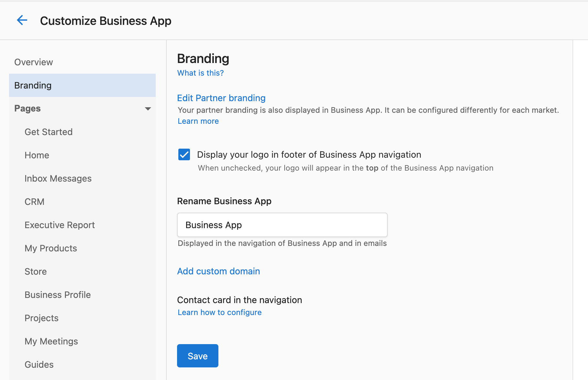This screenshot has height=380, width=588.
Task: Click Learn more about partner branding
Action: [x=198, y=121]
